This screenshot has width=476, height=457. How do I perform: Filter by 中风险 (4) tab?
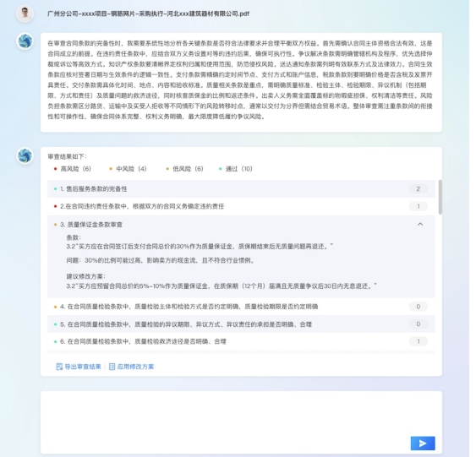point(128,169)
